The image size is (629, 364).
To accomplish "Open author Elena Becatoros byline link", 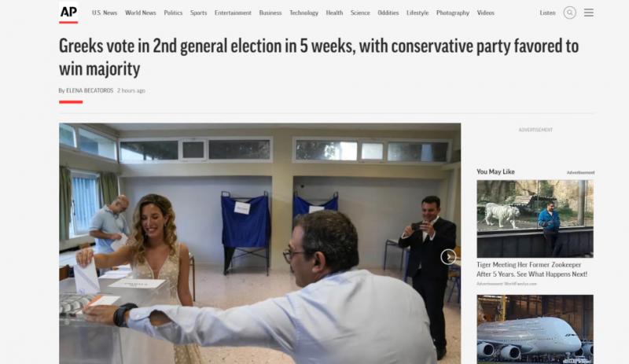I will 90,90.
